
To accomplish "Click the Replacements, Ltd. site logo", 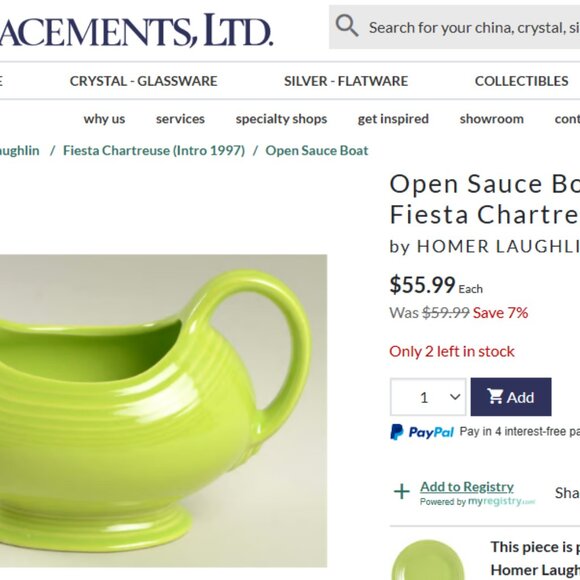I will [x=136, y=30].
